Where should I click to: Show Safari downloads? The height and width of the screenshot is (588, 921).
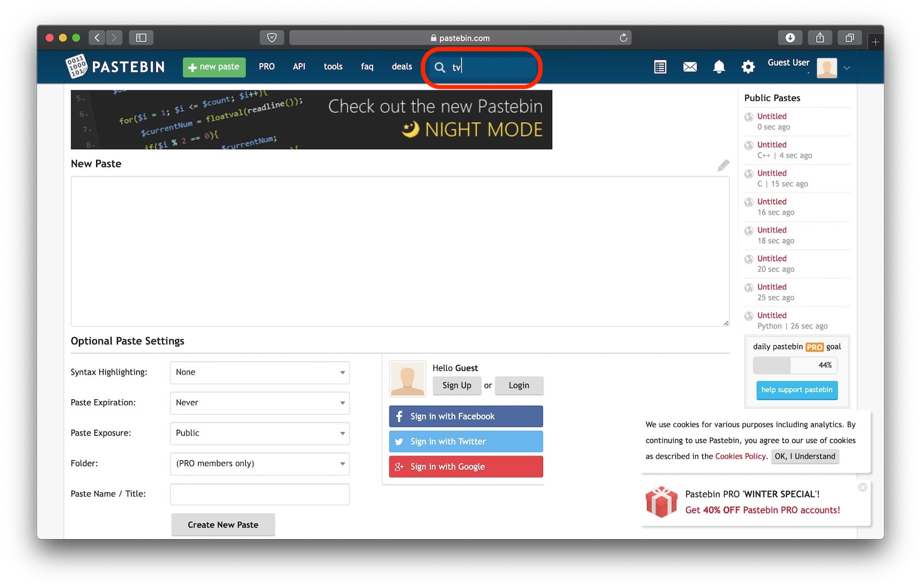point(790,38)
